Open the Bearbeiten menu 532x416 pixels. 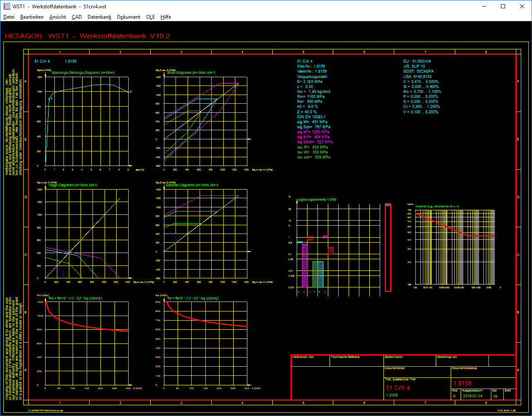click(32, 17)
